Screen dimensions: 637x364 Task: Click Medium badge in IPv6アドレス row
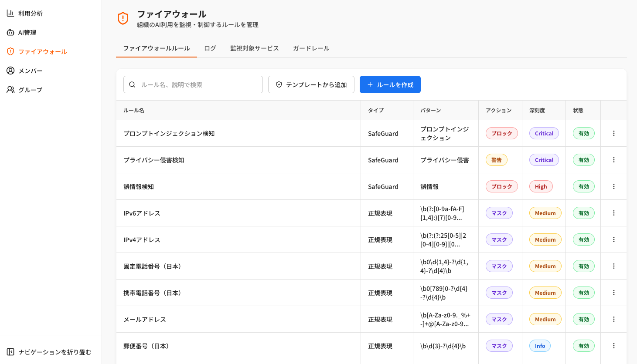click(545, 213)
